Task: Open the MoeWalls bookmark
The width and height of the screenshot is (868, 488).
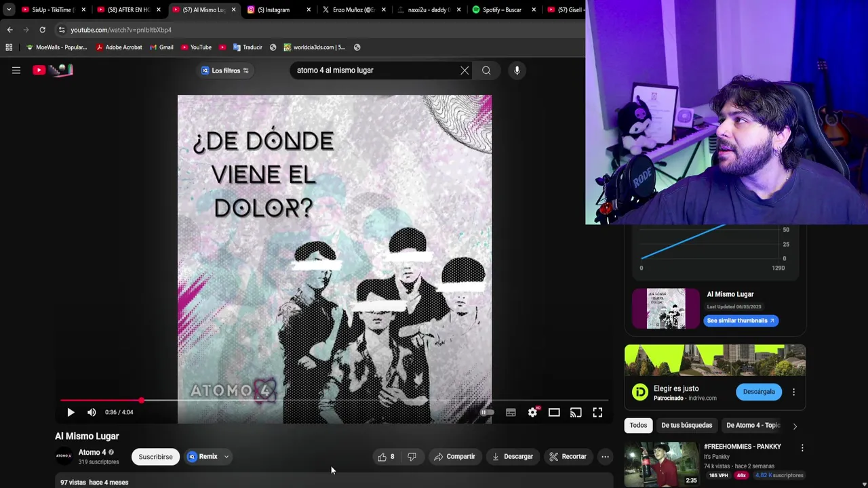Action: pyautogui.click(x=56, y=47)
